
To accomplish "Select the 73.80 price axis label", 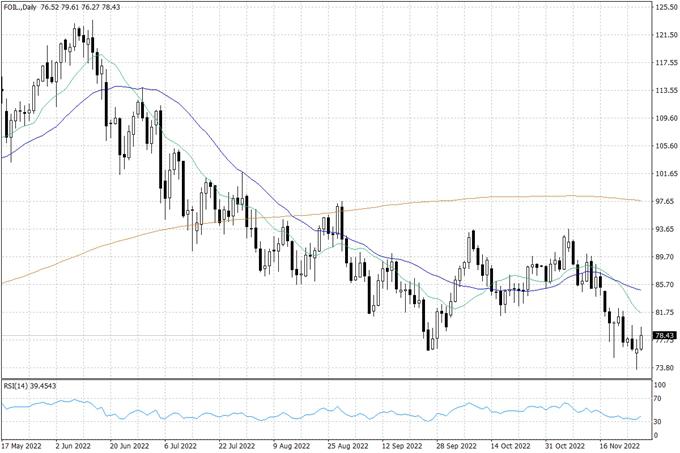I will click(665, 368).
